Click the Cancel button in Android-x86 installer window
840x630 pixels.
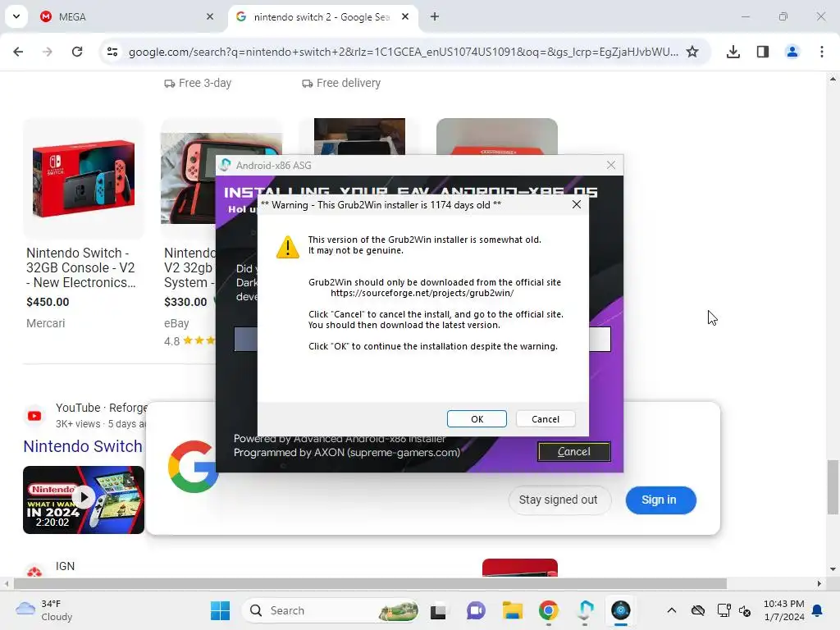point(573,452)
